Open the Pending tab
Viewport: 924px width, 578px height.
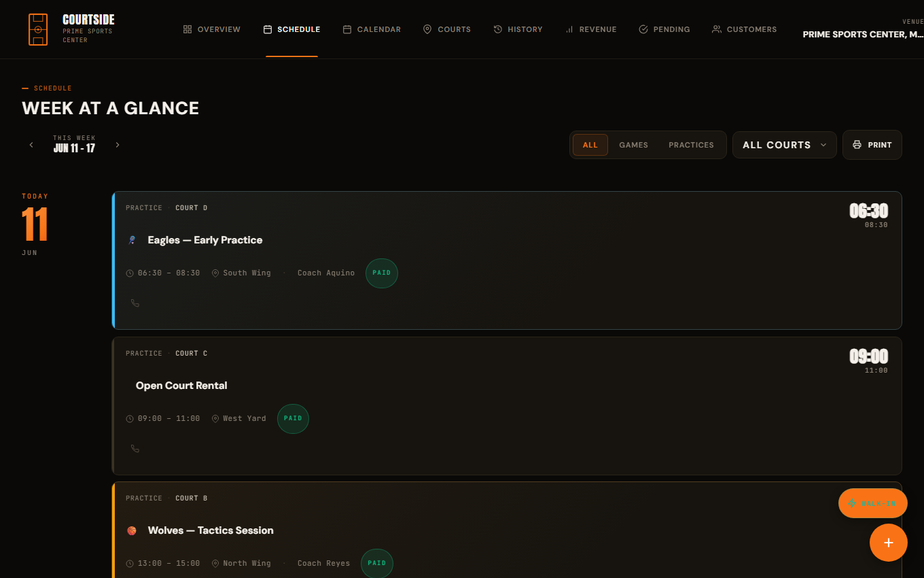(x=664, y=29)
